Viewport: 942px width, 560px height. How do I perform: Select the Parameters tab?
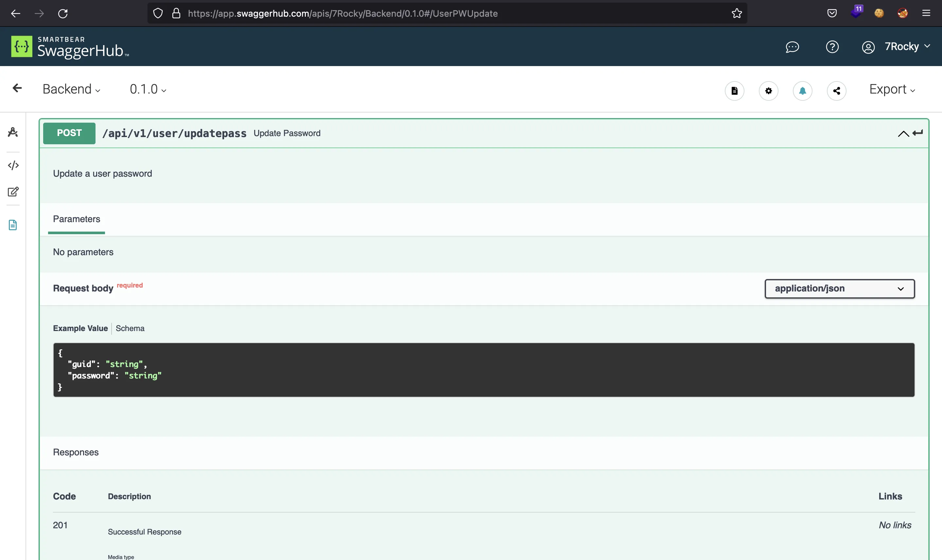pos(77,219)
